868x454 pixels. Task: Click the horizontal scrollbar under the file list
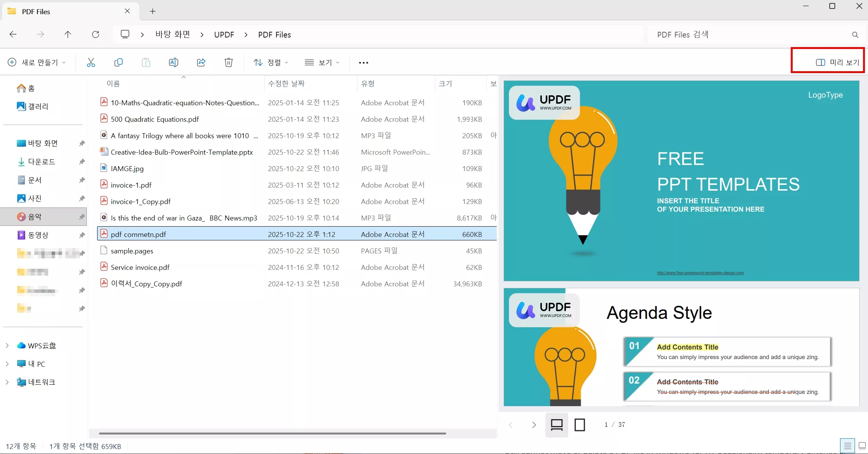272,433
